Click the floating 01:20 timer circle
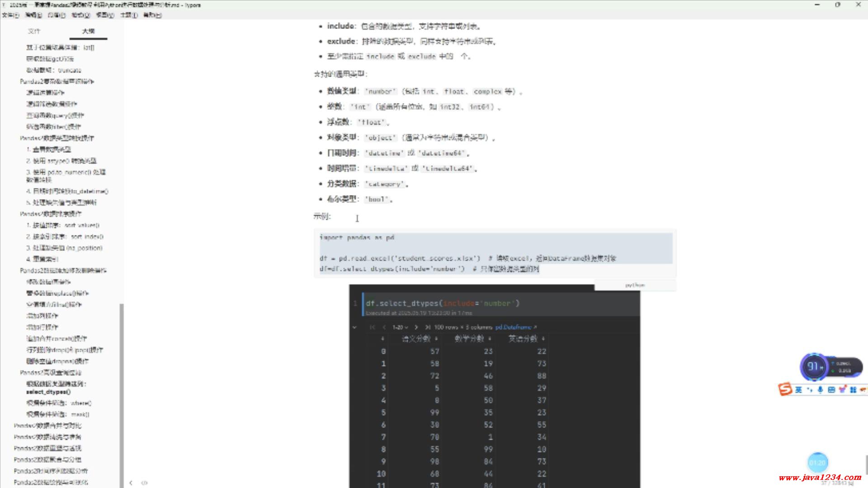Image resolution: width=868 pixels, height=488 pixels. point(817,463)
